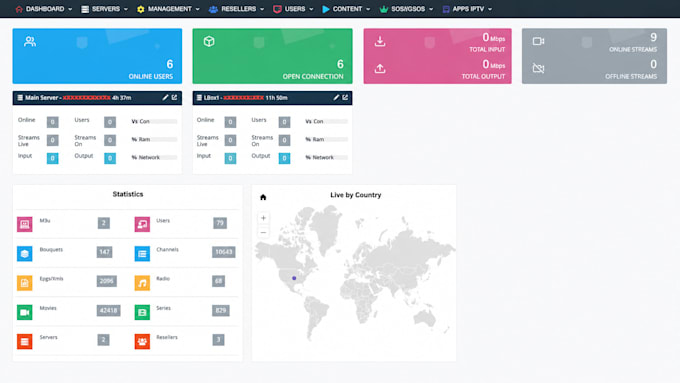
Task: Click the Online Streams camera icon
Action: coord(538,41)
